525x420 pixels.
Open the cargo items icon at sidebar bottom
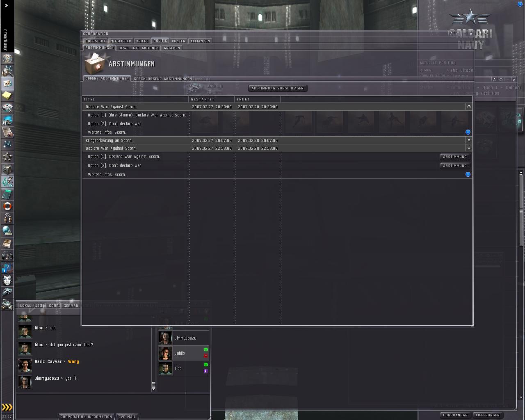click(7, 305)
